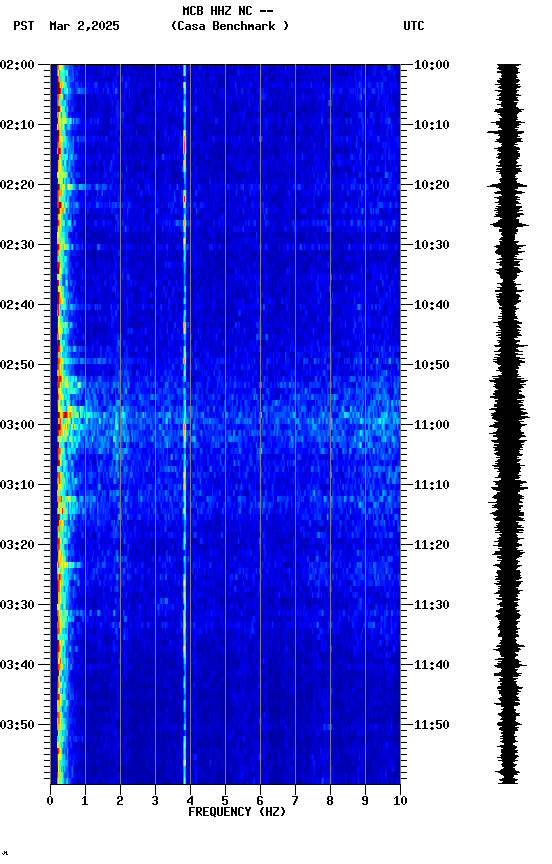Click the 3 Hz frequency tick label
The width and height of the screenshot is (552, 864).
[155, 801]
